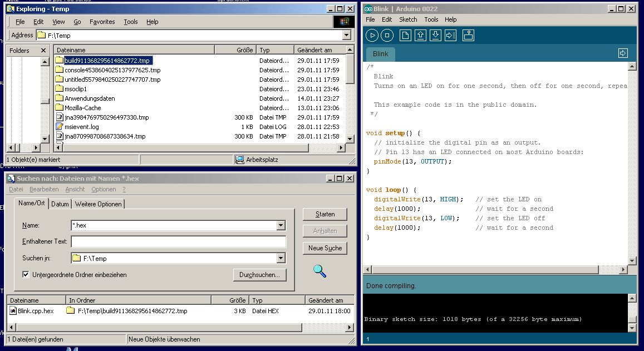The image size is (644, 351).
Task: Open the Sketch menu in Arduino
Action: click(408, 19)
